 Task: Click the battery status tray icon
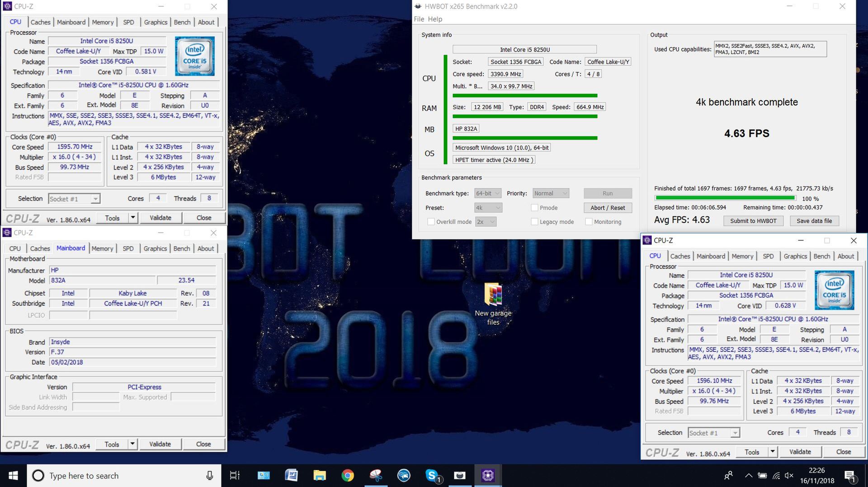762,476
